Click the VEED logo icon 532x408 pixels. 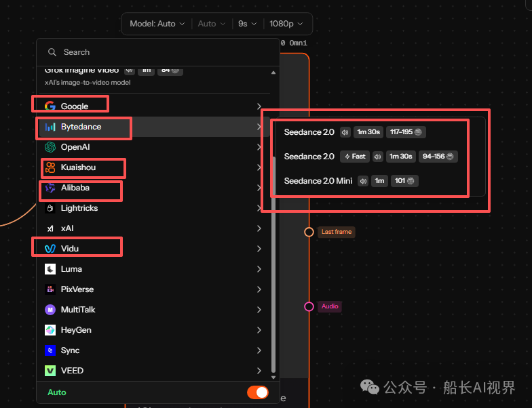[x=50, y=371]
